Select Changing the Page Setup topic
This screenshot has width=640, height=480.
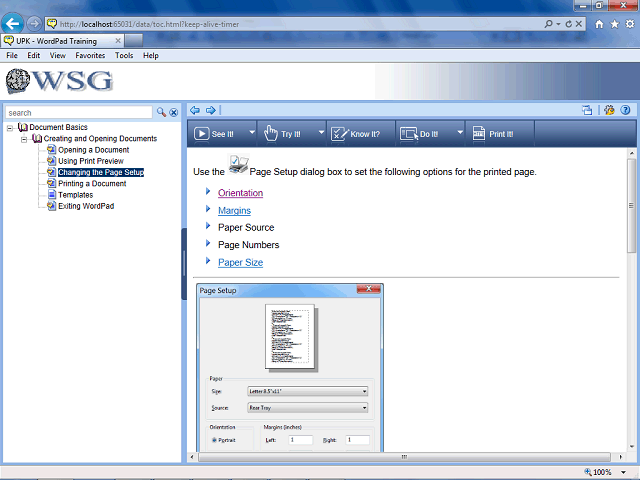[101, 172]
